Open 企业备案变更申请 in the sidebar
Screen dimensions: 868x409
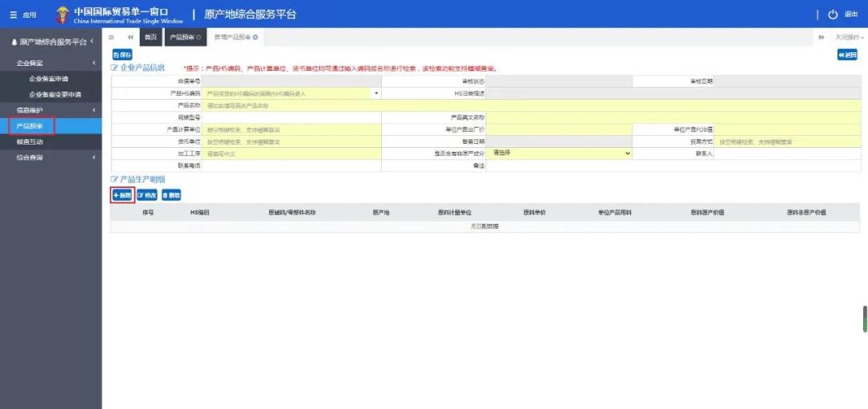click(x=55, y=94)
